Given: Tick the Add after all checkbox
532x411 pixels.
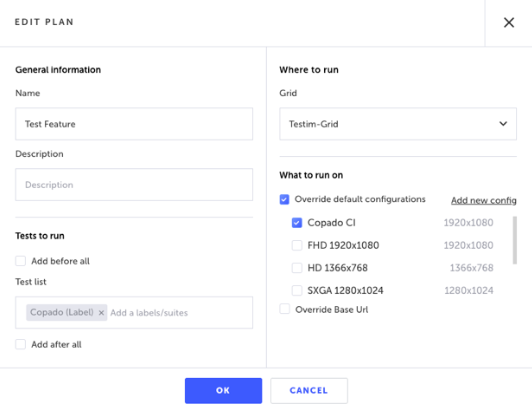Looking at the screenshot, I should (20, 344).
